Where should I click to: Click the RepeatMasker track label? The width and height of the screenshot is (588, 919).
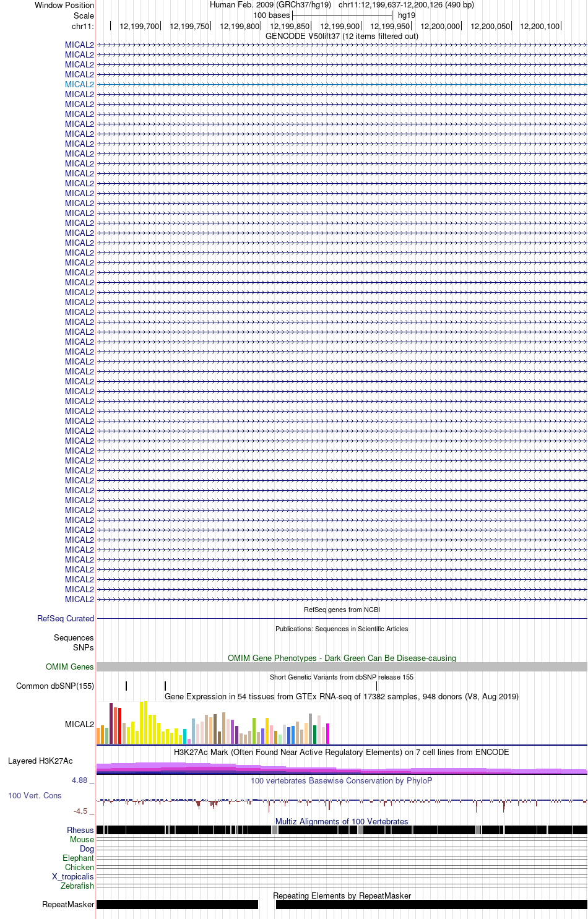coord(68,904)
